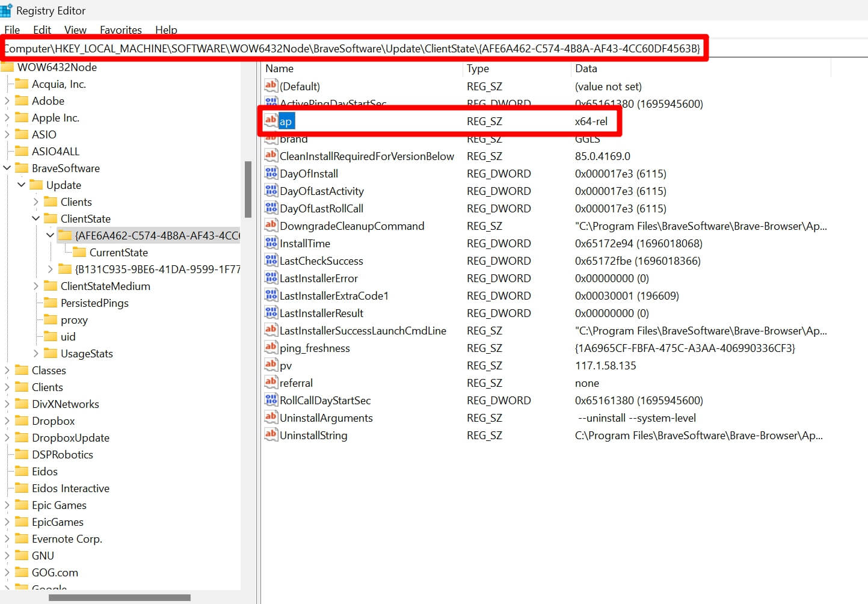Click the CurrentState folder icon
The height and width of the screenshot is (604, 868).
[x=79, y=253]
